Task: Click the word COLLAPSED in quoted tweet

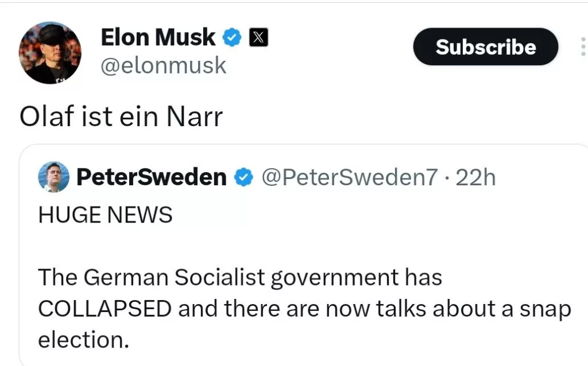Action: click(x=105, y=309)
